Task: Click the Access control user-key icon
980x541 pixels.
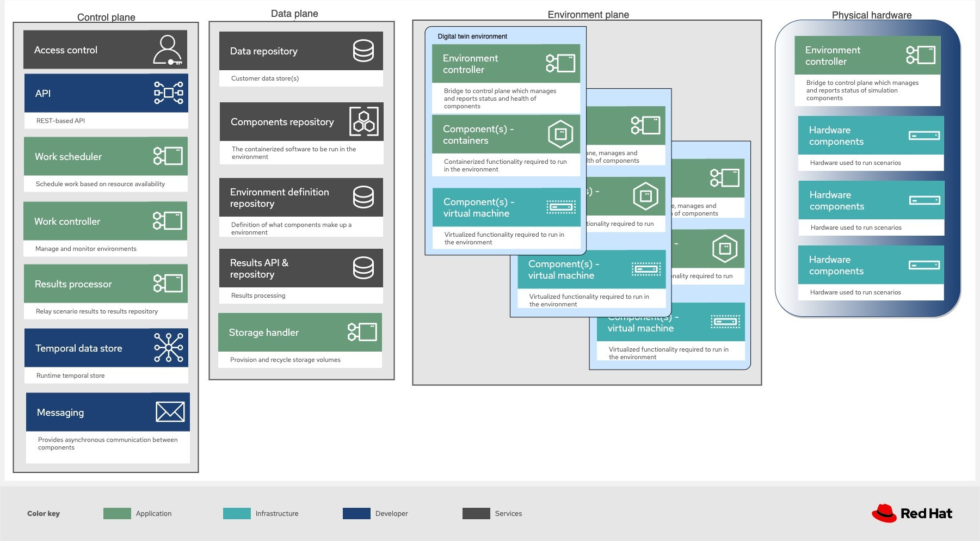Action: click(168, 50)
